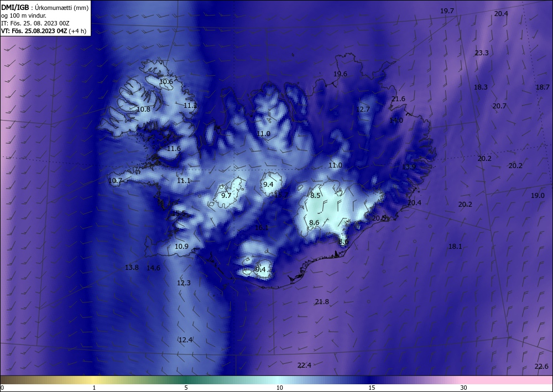The image size is (553, 392).
Task: Click the 9.7 value on the glacier
Action: coord(226,195)
